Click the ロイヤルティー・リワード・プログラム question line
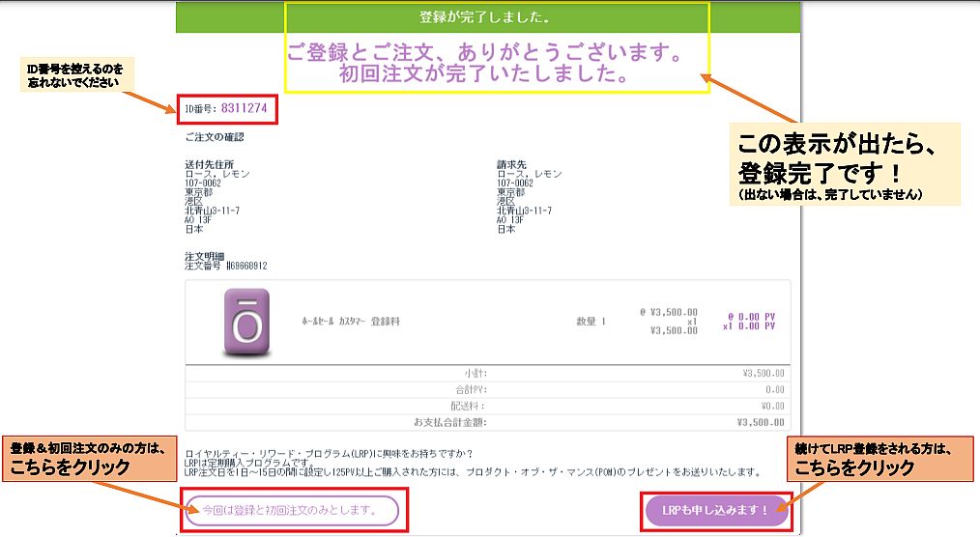980x537 pixels. (x=329, y=453)
